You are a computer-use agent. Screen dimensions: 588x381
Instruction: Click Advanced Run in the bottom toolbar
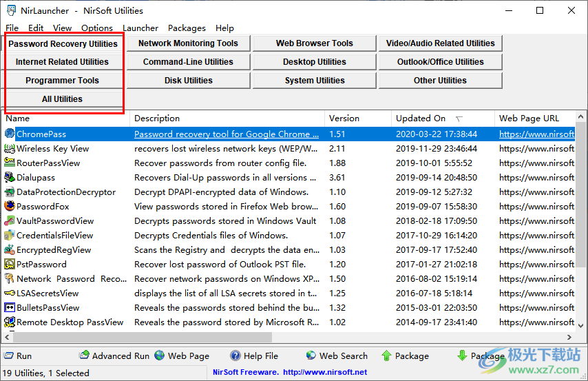(x=114, y=356)
